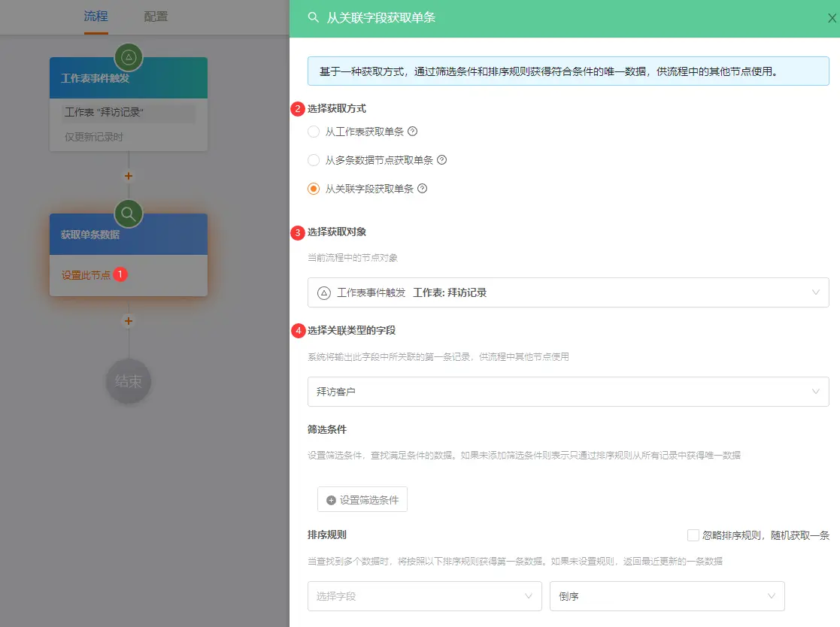The height and width of the screenshot is (627, 840).
Task: Select the 获取单条数据 node header
Action: [x=129, y=235]
